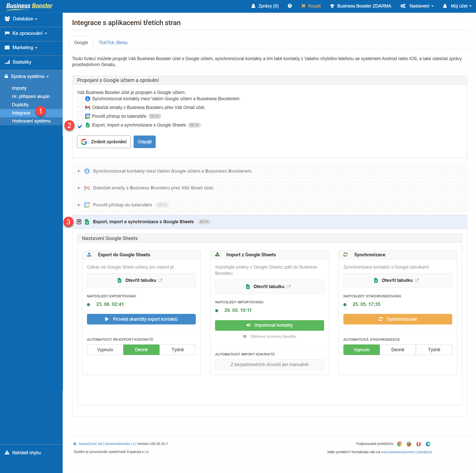Open Hr. přiřazení skupin in sidebar
The height and width of the screenshot is (473, 476).
click(31, 96)
